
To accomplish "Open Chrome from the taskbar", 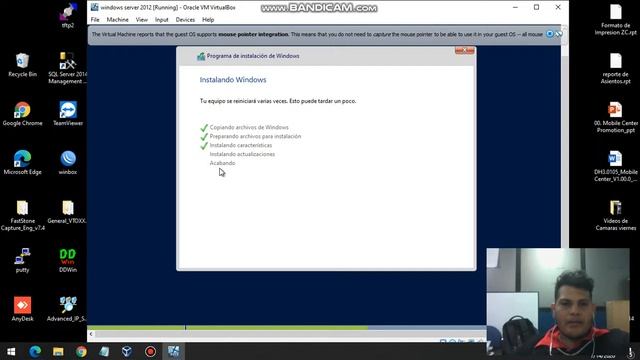I will coord(81,351).
